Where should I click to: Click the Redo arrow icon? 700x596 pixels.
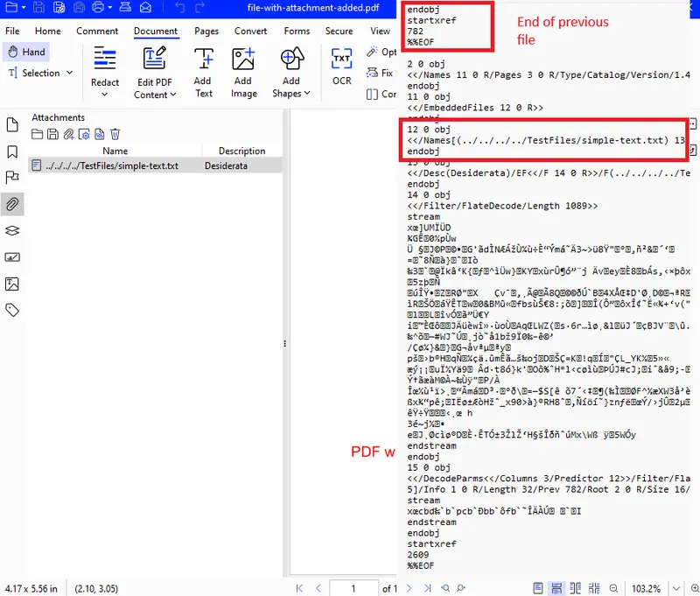(199, 7)
